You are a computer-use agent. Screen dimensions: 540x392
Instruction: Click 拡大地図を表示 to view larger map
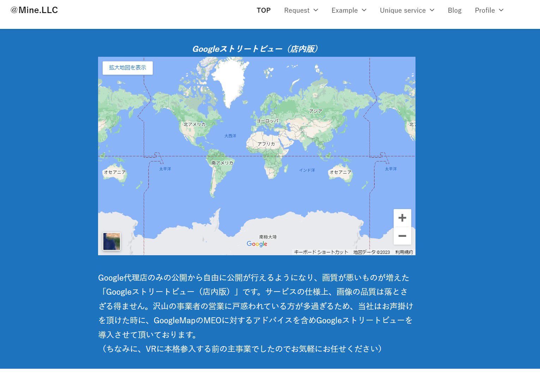tap(127, 68)
